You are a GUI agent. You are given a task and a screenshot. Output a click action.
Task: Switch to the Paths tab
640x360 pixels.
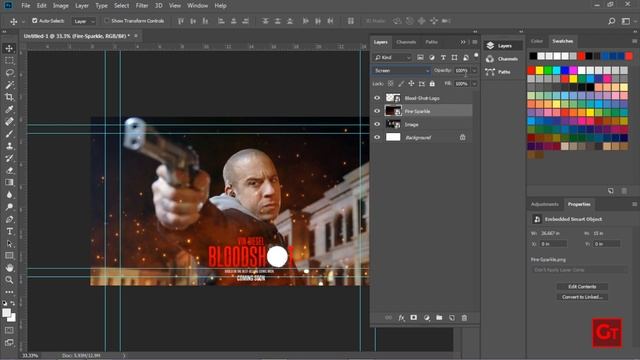coord(431,42)
